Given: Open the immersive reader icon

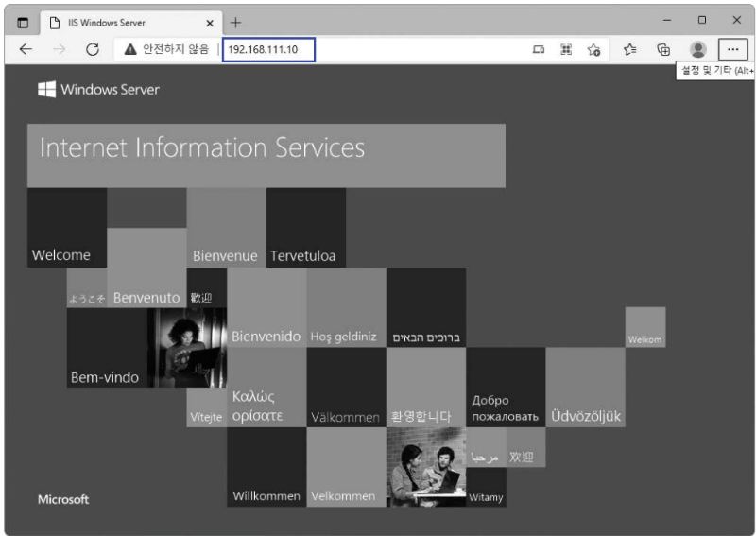Looking at the screenshot, I should [x=539, y=49].
